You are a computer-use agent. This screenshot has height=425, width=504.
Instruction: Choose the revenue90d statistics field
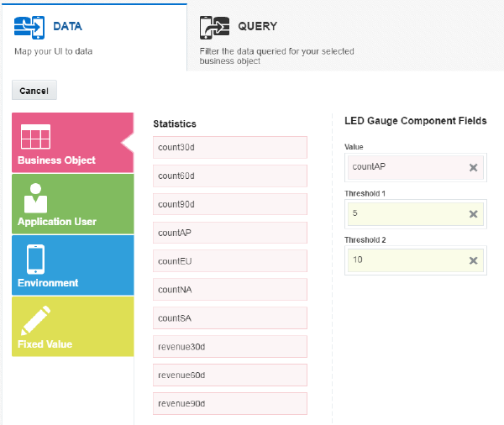coord(229,404)
